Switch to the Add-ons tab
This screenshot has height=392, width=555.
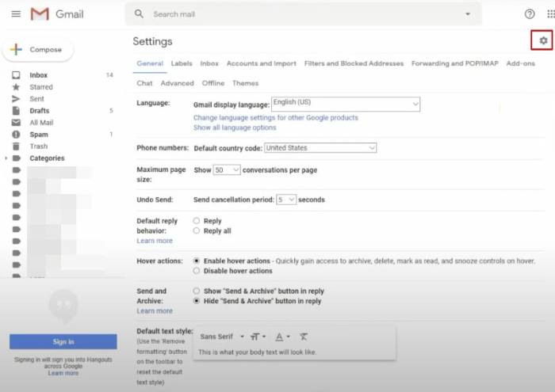coord(520,63)
